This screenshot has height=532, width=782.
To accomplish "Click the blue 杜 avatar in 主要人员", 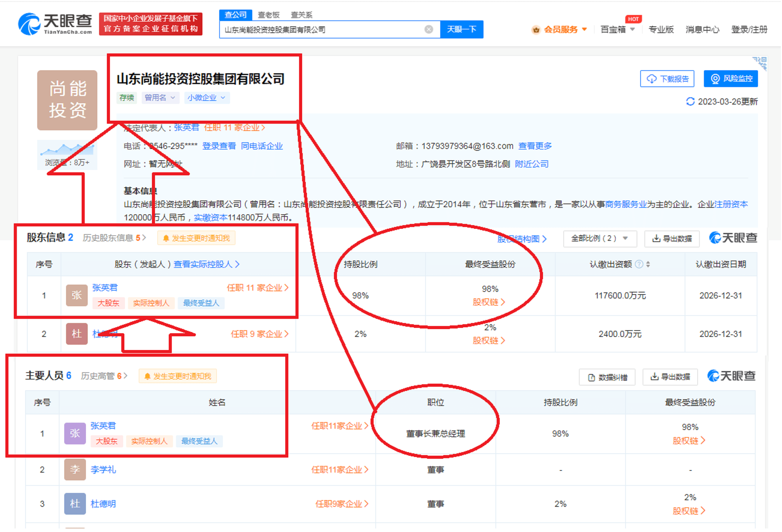I will [75, 504].
